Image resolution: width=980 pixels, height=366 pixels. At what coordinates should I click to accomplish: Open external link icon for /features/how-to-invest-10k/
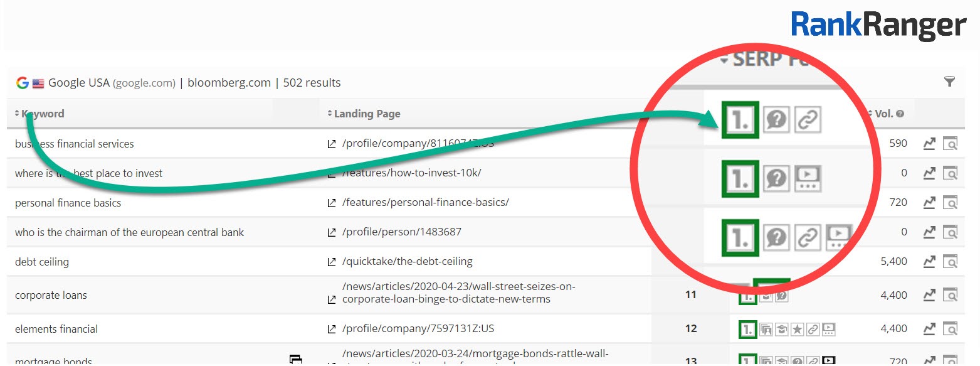332,174
